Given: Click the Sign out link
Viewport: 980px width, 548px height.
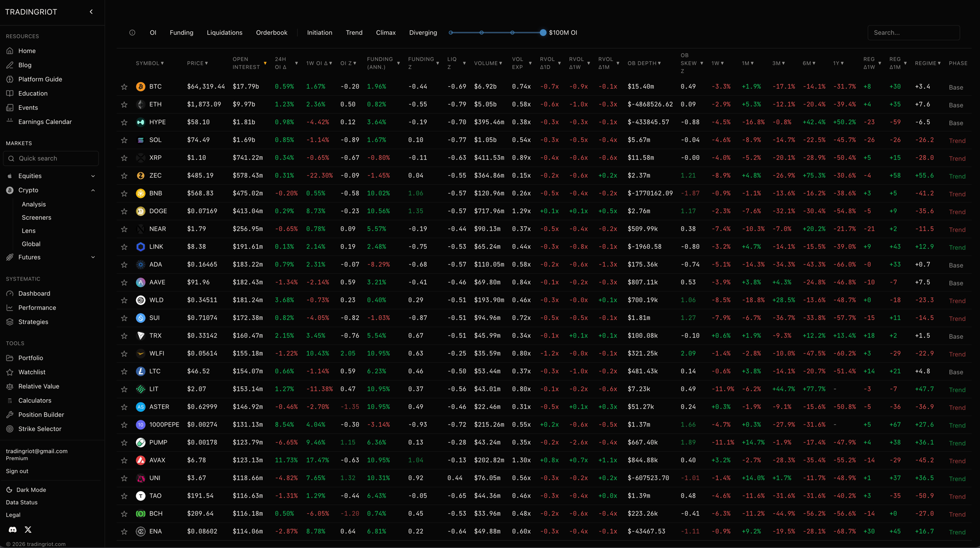Looking at the screenshot, I should (x=17, y=471).
